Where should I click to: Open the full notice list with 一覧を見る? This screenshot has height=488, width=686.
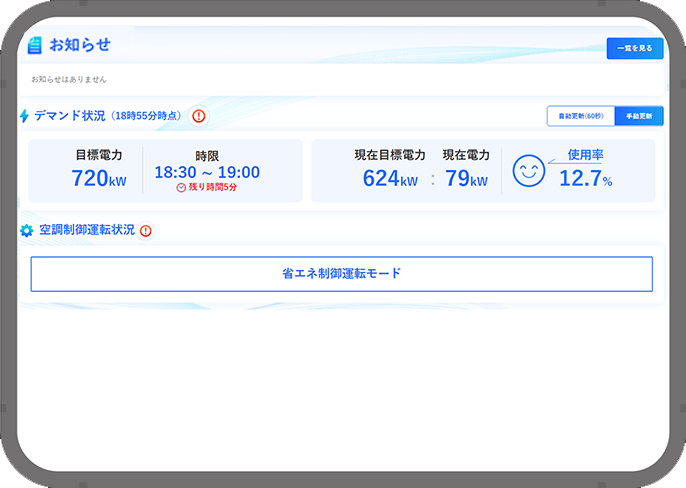pyautogui.click(x=634, y=48)
